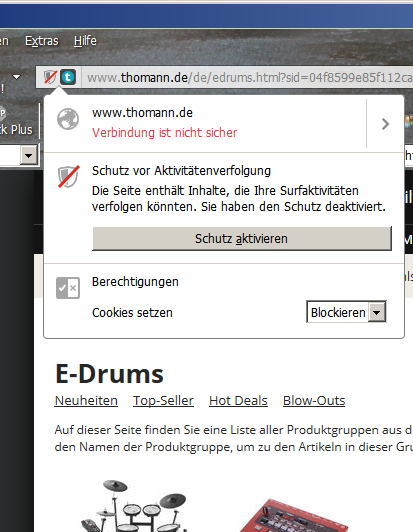Screen dimensions: 413x532
Task: Click the red drum module product image
Action: 294,515
